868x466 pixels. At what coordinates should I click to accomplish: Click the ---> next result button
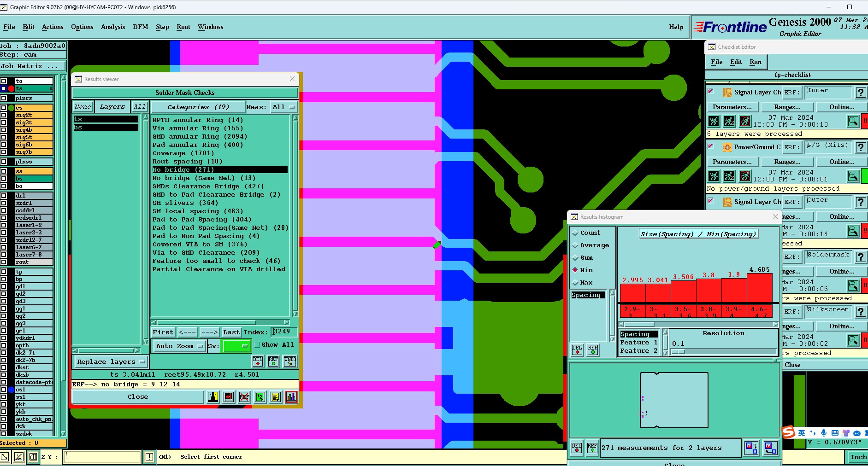pyautogui.click(x=209, y=332)
